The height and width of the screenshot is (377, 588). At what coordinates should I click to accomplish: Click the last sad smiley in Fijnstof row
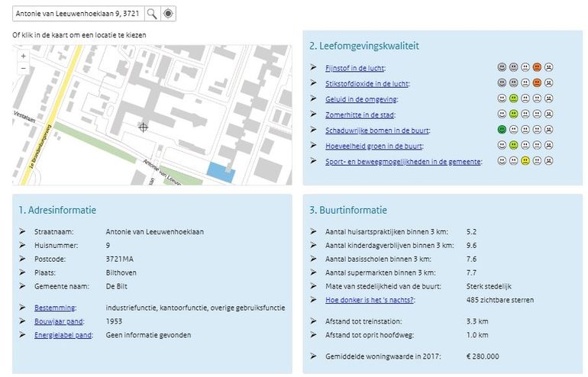tap(548, 67)
